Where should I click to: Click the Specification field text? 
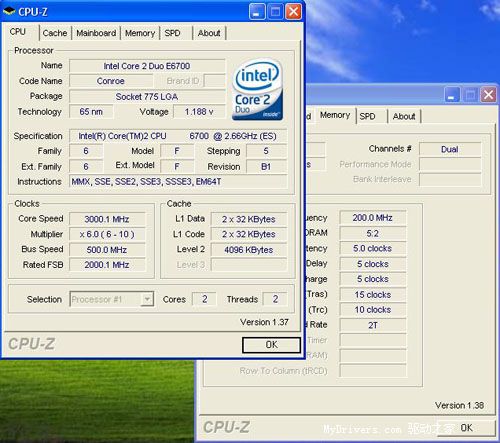click(x=178, y=136)
